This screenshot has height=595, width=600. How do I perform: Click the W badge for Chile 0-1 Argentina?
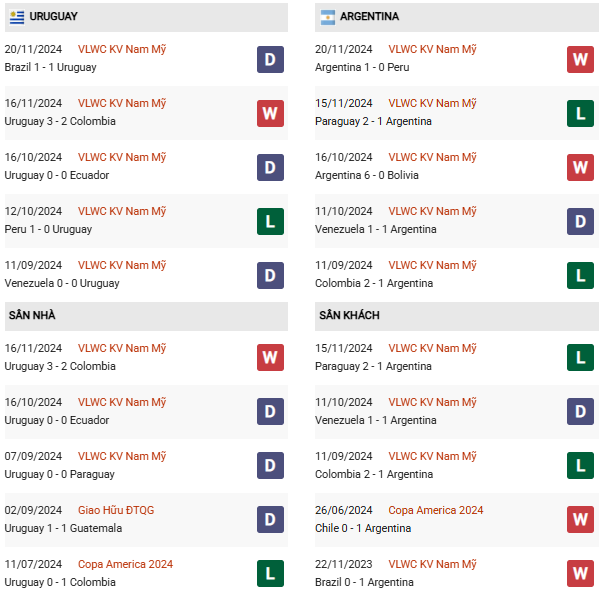point(580,519)
